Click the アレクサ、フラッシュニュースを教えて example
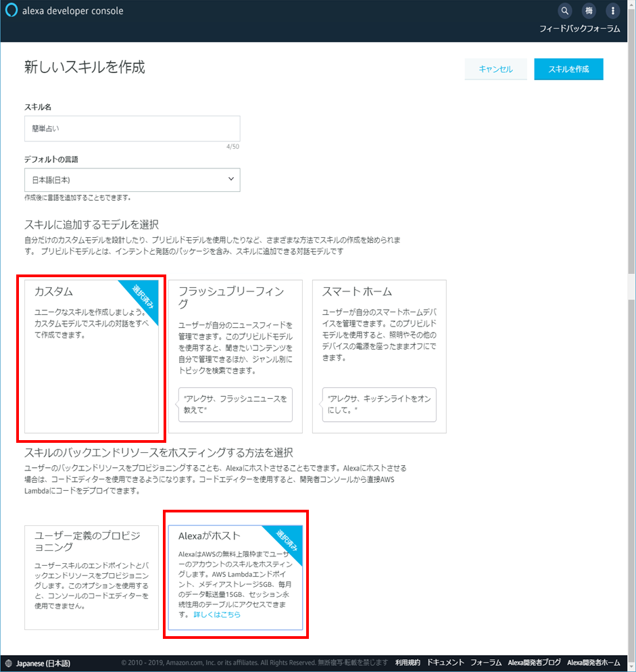Viewport: 636px width, 672px height. (x=235, y=404)
